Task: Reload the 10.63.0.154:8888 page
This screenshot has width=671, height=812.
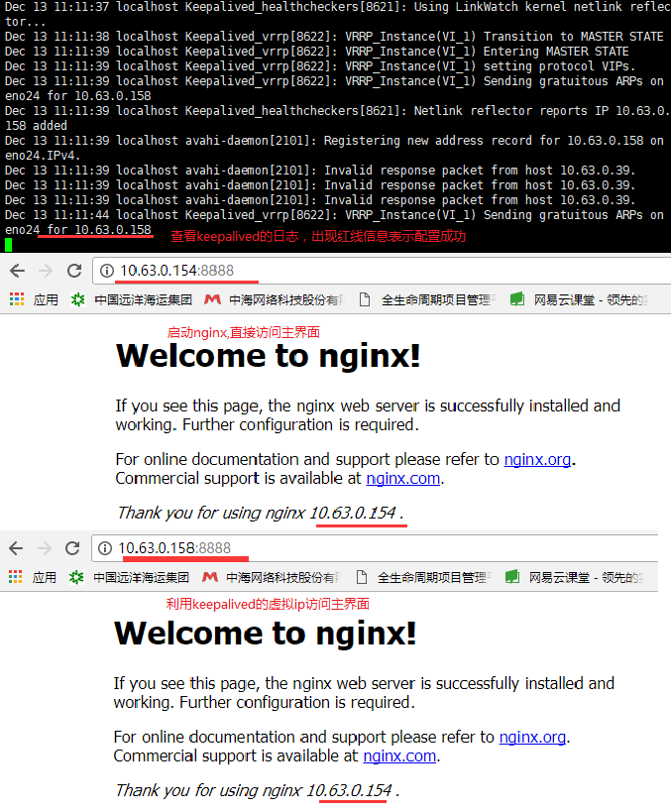Action: [74, 271]
